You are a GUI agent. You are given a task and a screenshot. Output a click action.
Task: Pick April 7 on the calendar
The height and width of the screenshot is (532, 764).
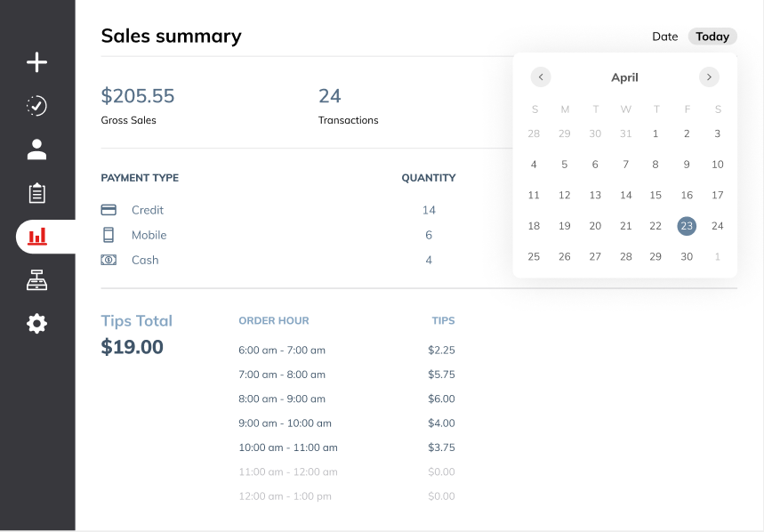click(625, 165)
